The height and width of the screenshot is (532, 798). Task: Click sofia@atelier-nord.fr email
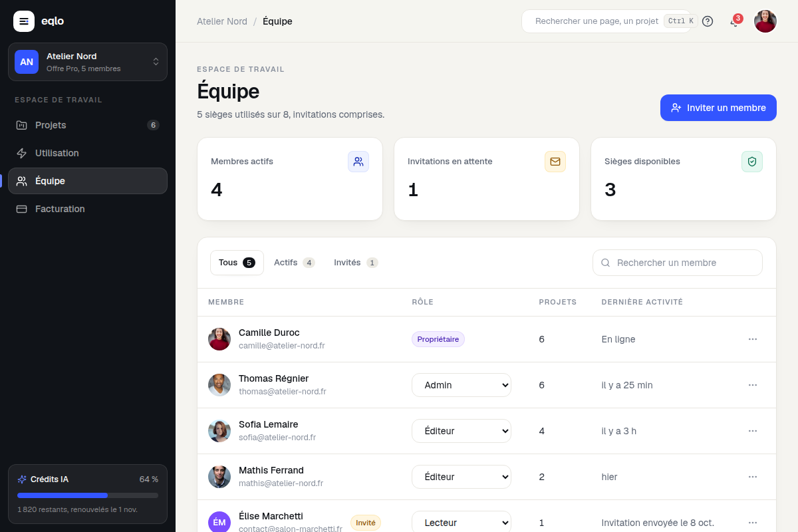click(x=277, y=438)
